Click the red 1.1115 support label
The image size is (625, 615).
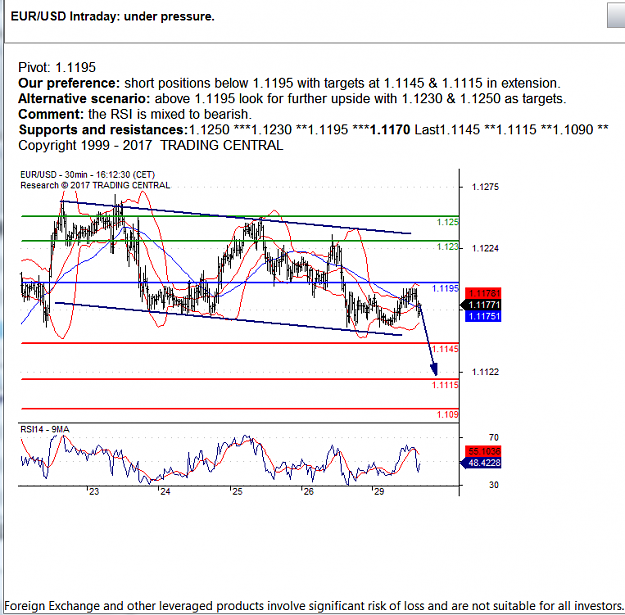pos(446,385)
